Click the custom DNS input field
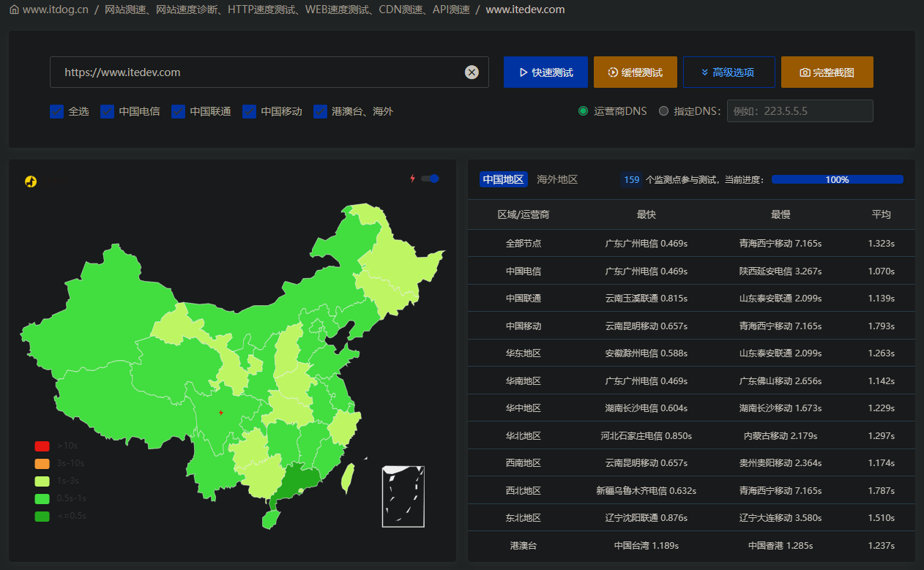Image resolution: width=924 pixels, height=570 pixels. pos(800,111)
